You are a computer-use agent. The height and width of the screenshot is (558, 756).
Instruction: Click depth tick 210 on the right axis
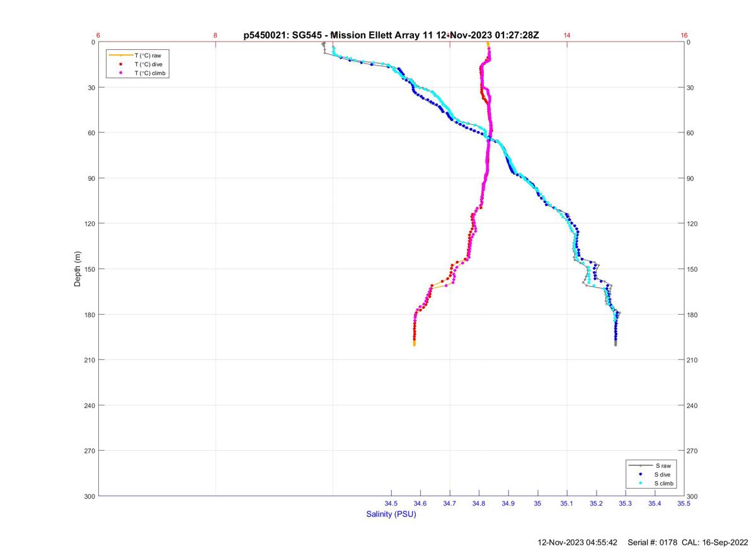tap(693, 360)
